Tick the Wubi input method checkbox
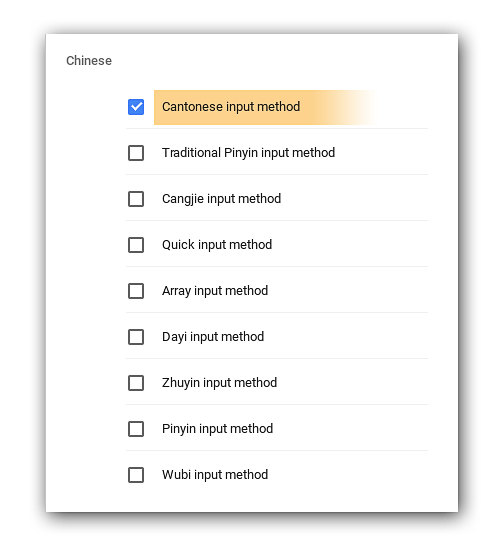 point(136,475)
